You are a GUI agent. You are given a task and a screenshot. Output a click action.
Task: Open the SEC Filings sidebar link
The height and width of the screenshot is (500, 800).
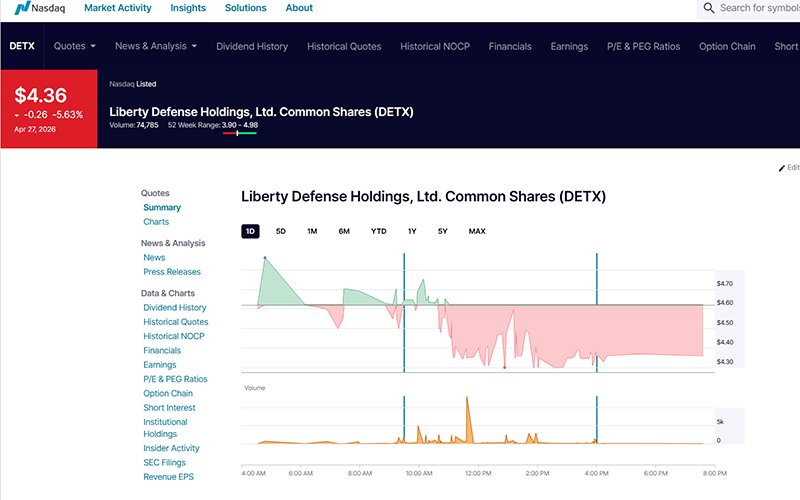(164, 462)
